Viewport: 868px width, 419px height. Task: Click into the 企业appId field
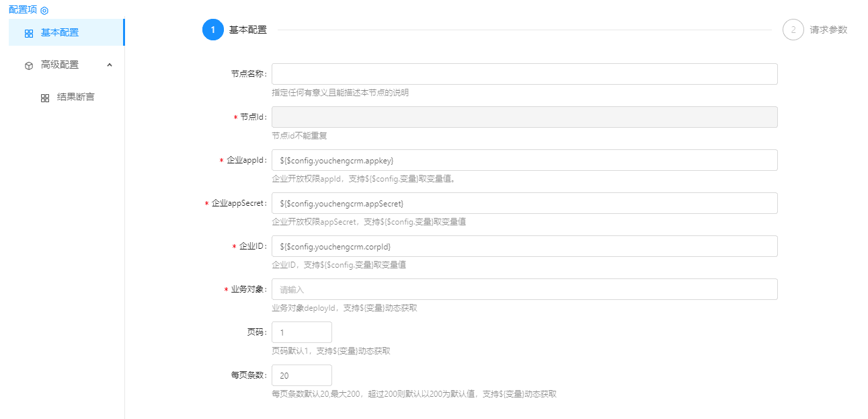[x=524, y=160]
